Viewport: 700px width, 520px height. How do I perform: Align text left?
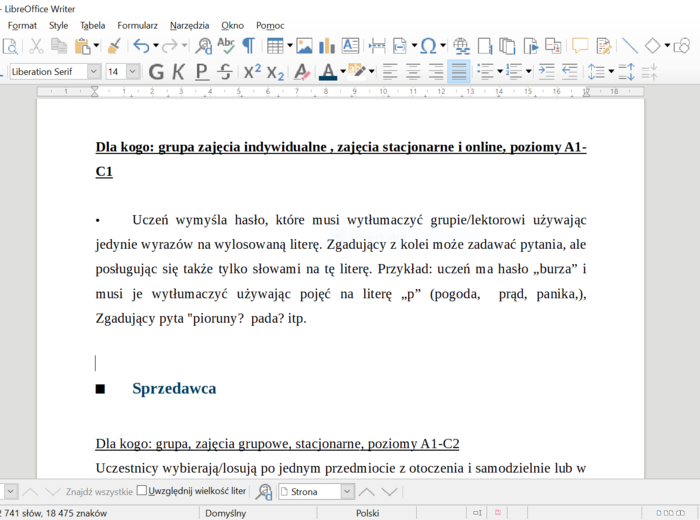click(390, 72)
